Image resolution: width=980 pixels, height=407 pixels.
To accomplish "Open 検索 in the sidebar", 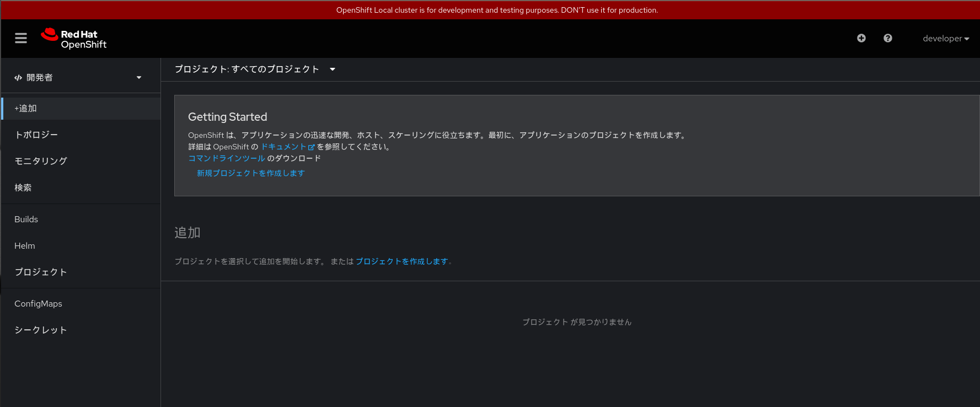I will coord(81,188).
